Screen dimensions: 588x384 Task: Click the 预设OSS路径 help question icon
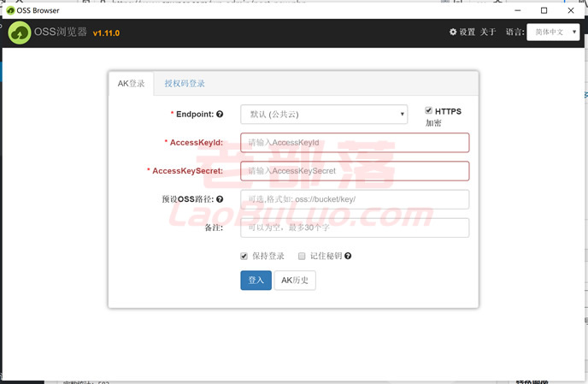pos(220,199)
